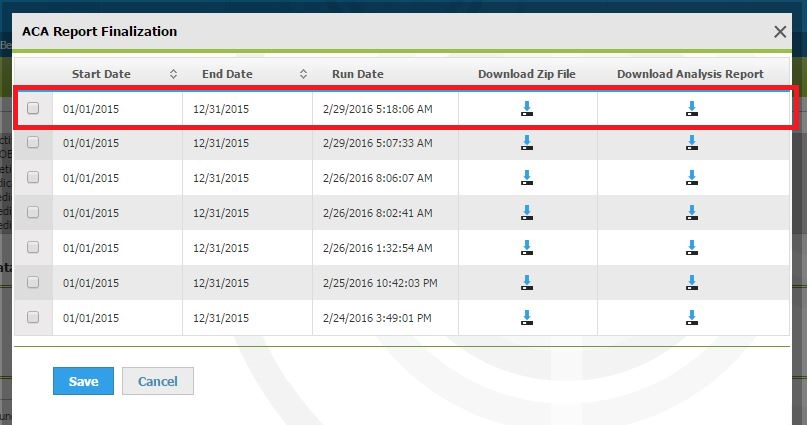Screen dimensions: 807x425
Task: Download analysis report for 2/29/2016 5:18:06 AM run
Action: tap(690, 109)
